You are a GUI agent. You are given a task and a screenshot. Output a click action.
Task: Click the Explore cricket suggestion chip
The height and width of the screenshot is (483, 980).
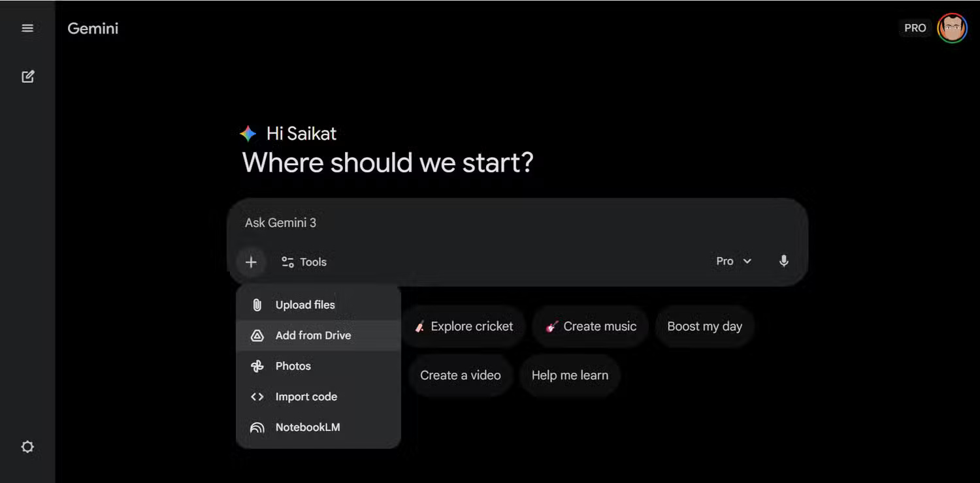[x=465, y=326]
